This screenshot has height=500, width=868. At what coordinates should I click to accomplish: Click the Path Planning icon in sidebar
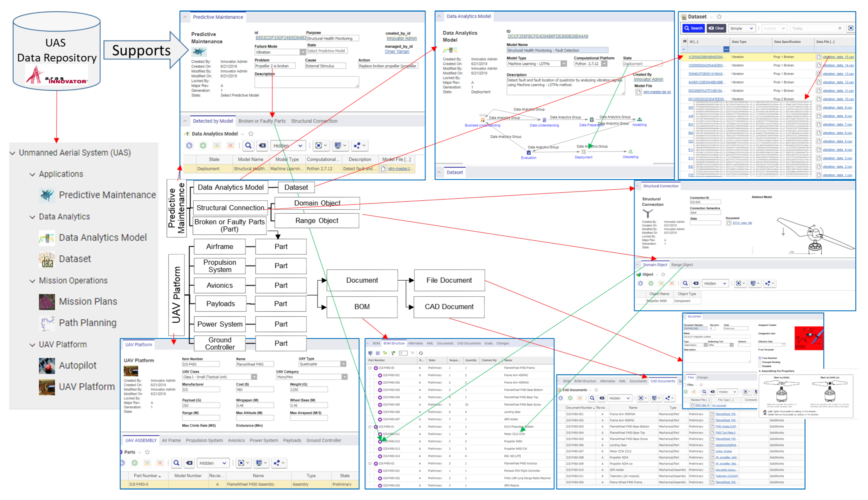47,323
